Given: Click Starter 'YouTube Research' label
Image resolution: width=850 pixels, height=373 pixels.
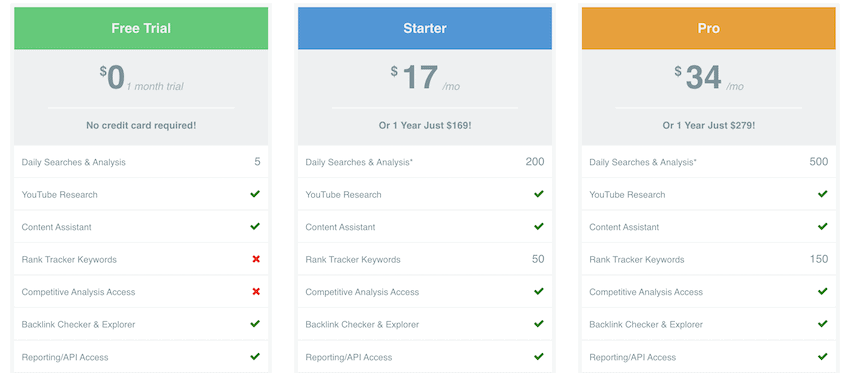Looking at the screenshot, I should pos(343,195).
